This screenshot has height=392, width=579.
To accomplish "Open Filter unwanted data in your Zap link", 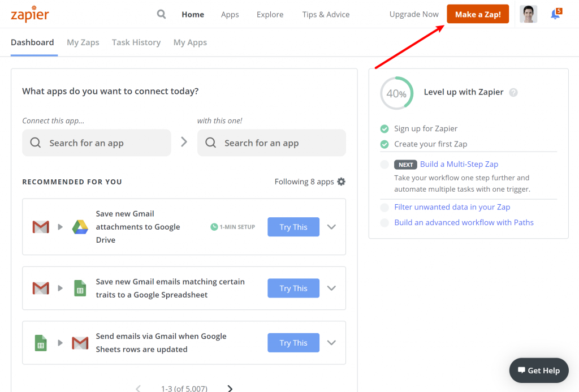I will (x=452, y=207).
